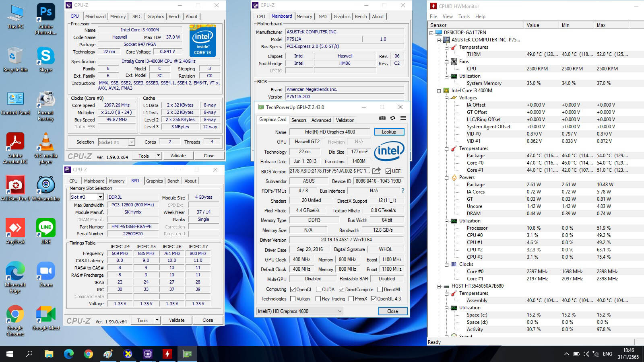Collapse Powers node in HWMonitor
The height and width of the screenshot is (362, 644).
[446, 177]
